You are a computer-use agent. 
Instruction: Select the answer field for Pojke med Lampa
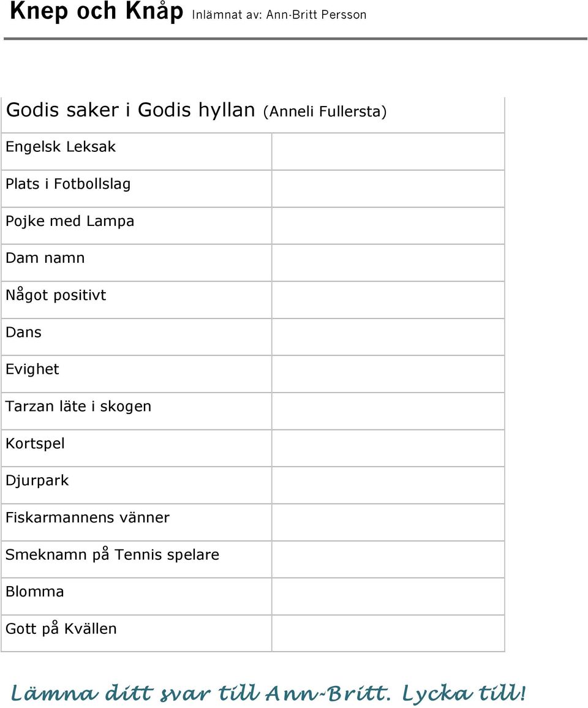point(388,226)
